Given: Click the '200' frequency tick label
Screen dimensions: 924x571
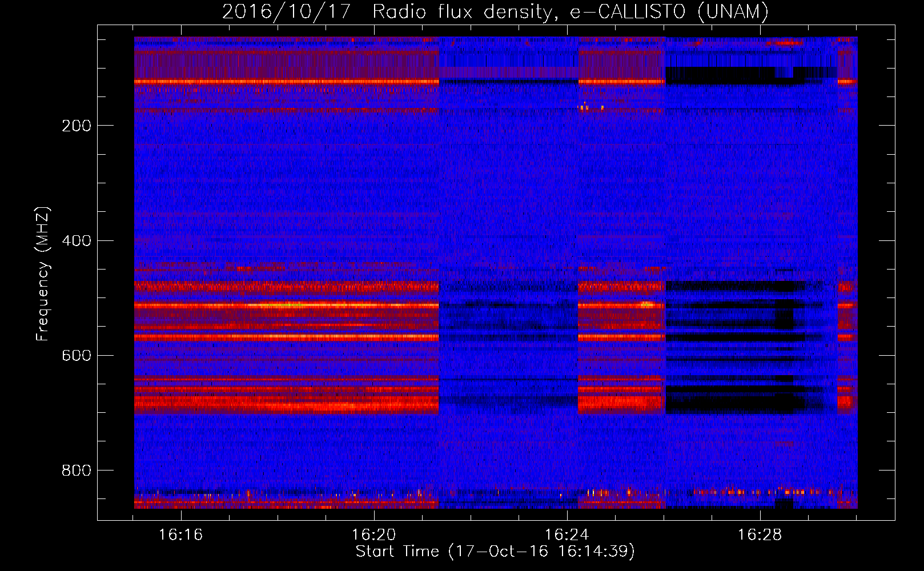Looking at the screenshot, I should coord(77,126).
